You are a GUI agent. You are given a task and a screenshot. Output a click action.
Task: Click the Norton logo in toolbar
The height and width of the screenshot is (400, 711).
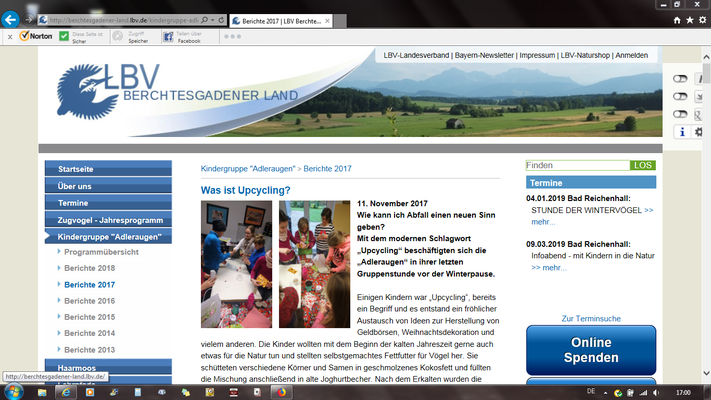[36, 36]
